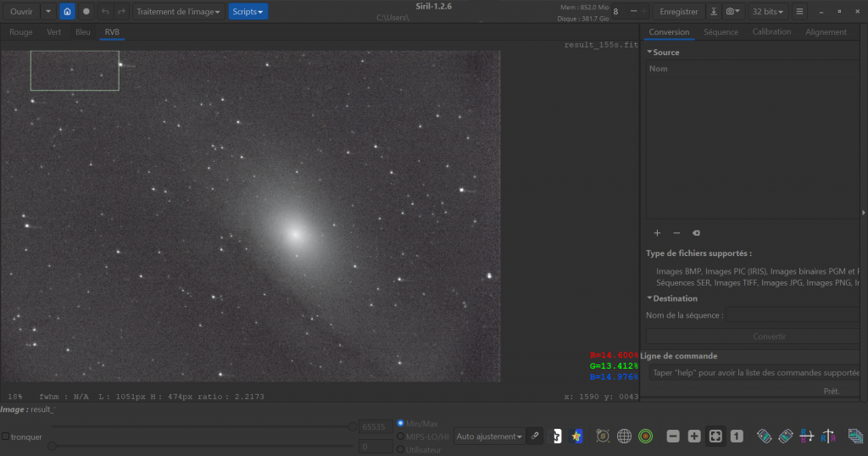Screen dimensions: 868x456
Task: Click the zoom to fit icon
Action: point(715,436)
